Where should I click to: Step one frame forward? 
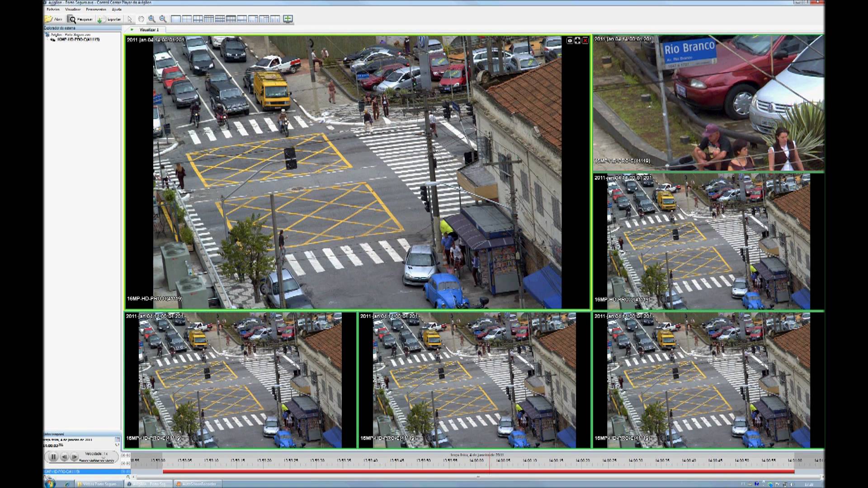tap(74, 457)
